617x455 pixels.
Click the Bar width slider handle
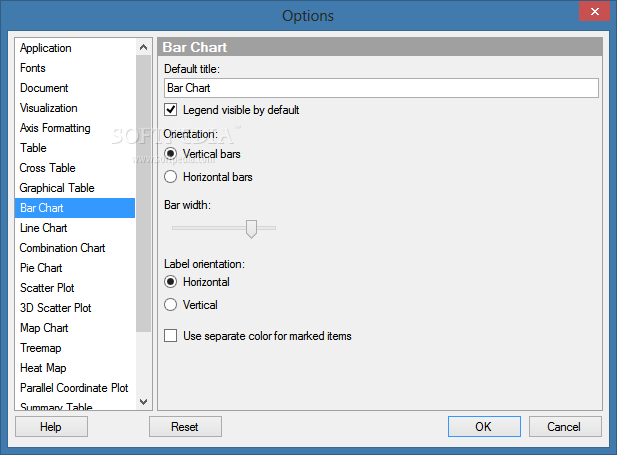tap(251, 229)
